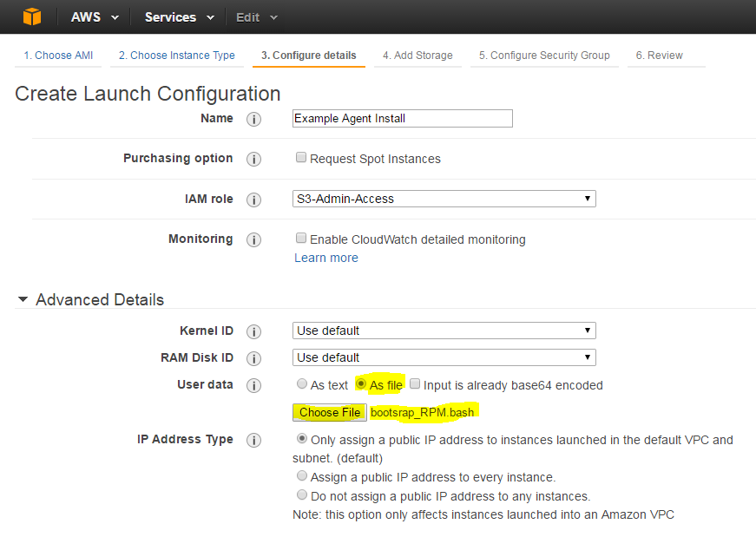756x537 pixels.
Task: Enable CloudWatch detailed monitoring checkbox
Action: 301,238
